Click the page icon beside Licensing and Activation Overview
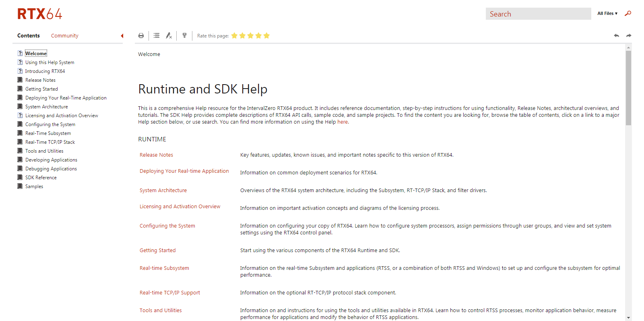Image resolution: width=644 pixels, height=321 pixels. (20, 115)
